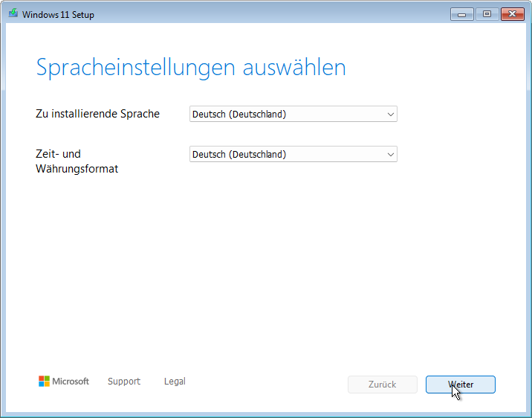Click "Deutsch (Deutschland)" in the time format field
Image resolution: width=532 pixels, height=418 pixels.
[239, 155]
